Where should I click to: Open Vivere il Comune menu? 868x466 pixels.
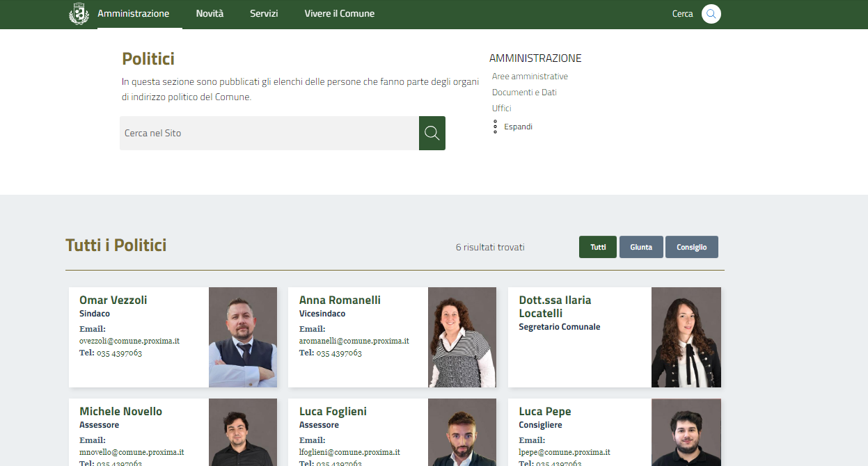tap(339, 14)
